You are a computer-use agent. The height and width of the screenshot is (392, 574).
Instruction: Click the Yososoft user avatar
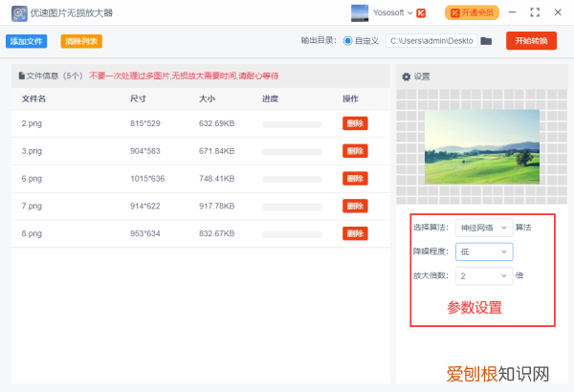(360, 13)
